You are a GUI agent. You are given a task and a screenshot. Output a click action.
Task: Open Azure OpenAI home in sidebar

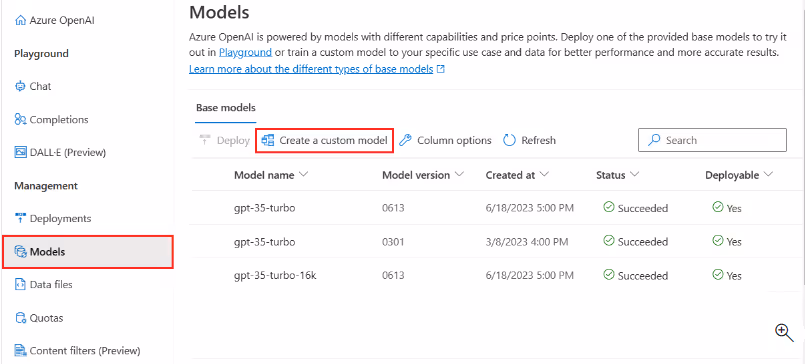click(x=54, y=21)
